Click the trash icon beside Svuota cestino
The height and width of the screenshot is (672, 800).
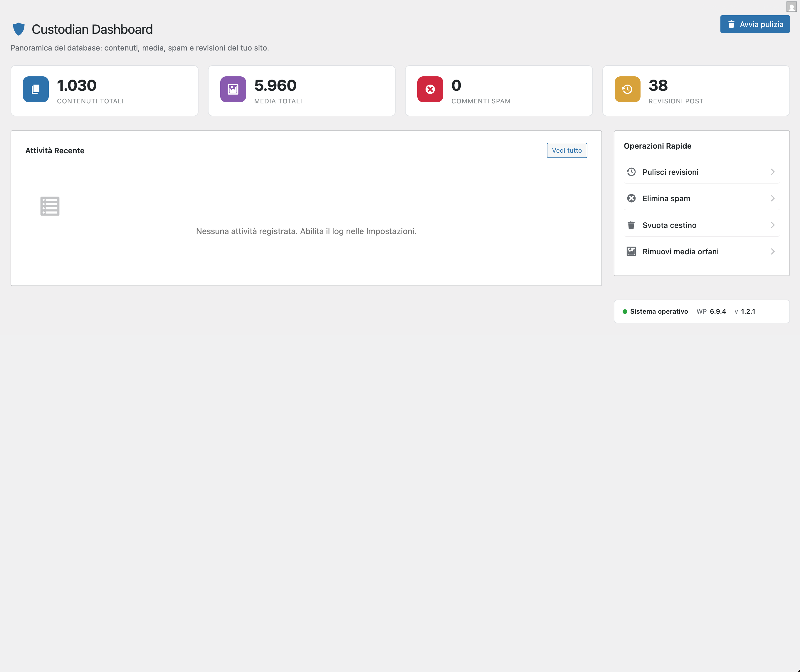631,225
